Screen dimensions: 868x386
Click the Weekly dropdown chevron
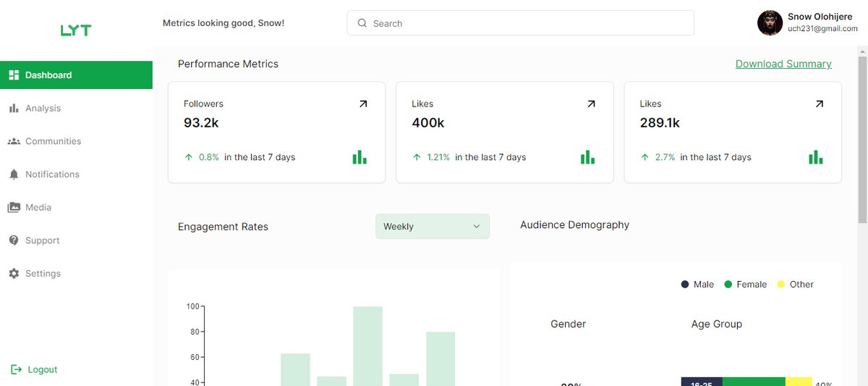[x=477, y=227]
